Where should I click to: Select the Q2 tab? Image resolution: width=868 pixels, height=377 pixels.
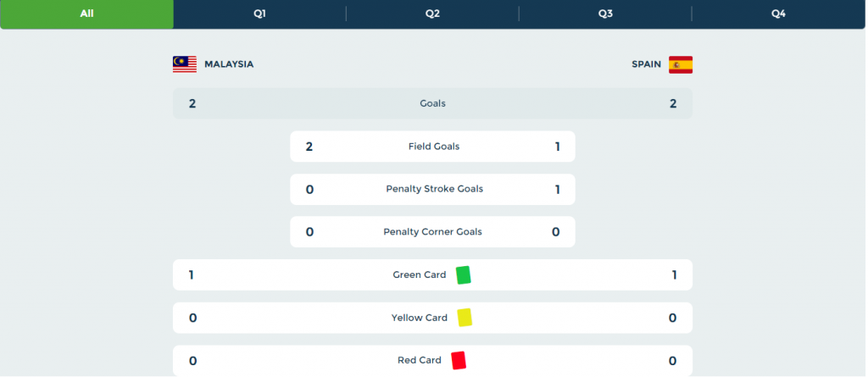tap(432, 14)
